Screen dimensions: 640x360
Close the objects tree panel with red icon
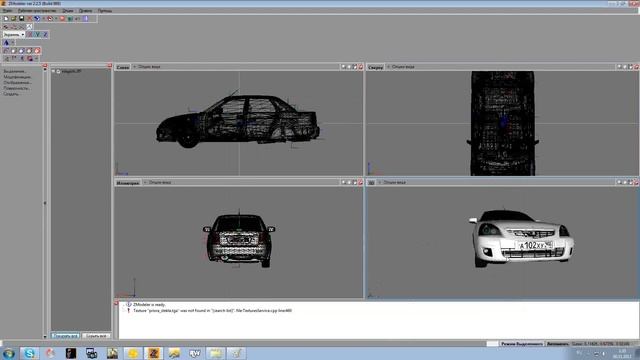coord(109,66)
